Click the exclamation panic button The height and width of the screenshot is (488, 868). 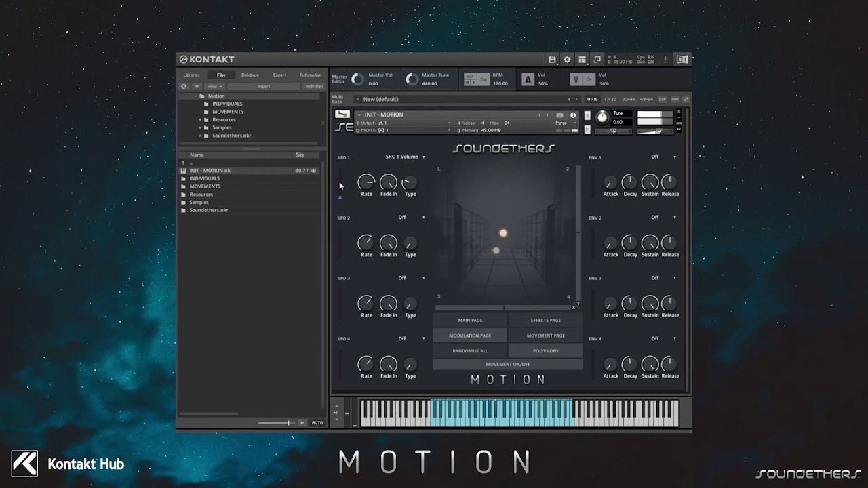pos(665,60)
